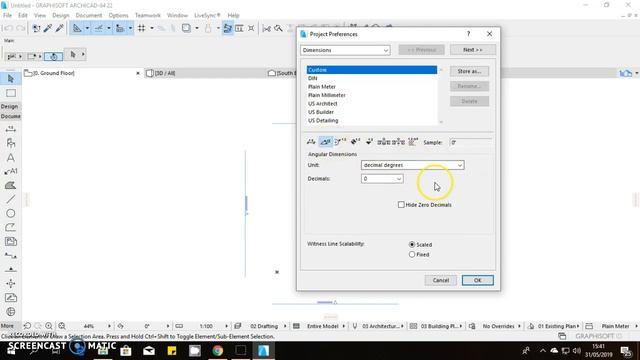Open the Level Dimensions settings icon
This screenshot has height=360, width=640.
pyautogui.click(x=355, y=142)
